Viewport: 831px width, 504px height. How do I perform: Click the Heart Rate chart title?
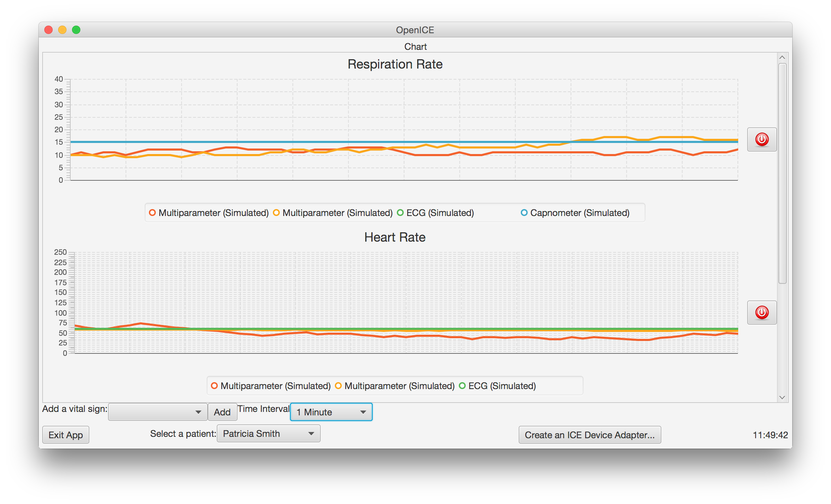pos(395,237)
